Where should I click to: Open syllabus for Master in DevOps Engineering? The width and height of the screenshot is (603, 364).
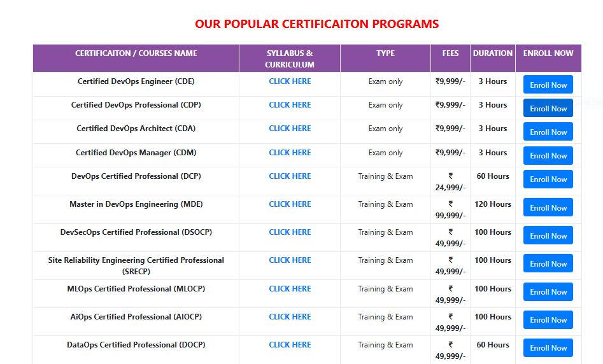(x=290, y=204)
